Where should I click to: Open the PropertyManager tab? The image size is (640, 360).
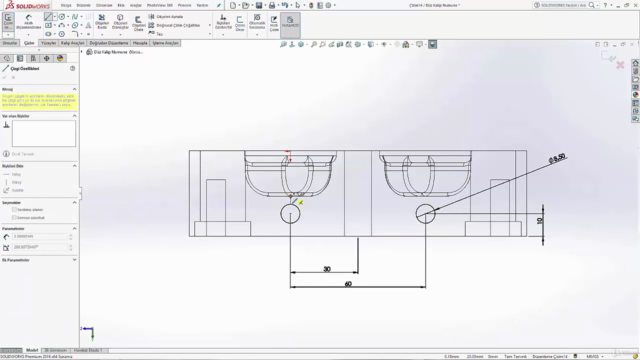pos(20,58)
